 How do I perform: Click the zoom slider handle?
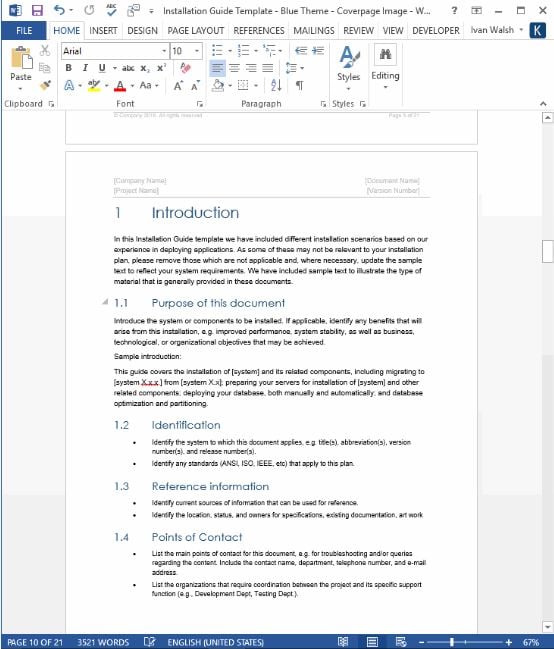point(452,642)
